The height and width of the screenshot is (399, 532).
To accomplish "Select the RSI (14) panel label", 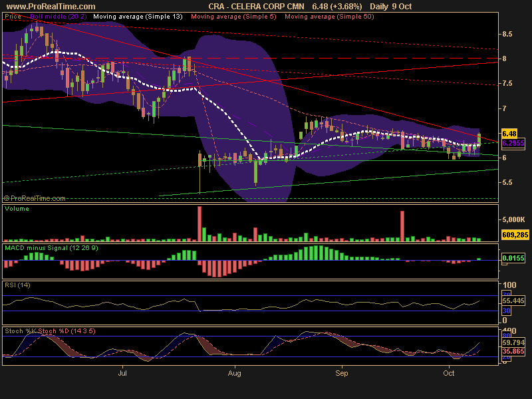I will (x=17, y=285).
